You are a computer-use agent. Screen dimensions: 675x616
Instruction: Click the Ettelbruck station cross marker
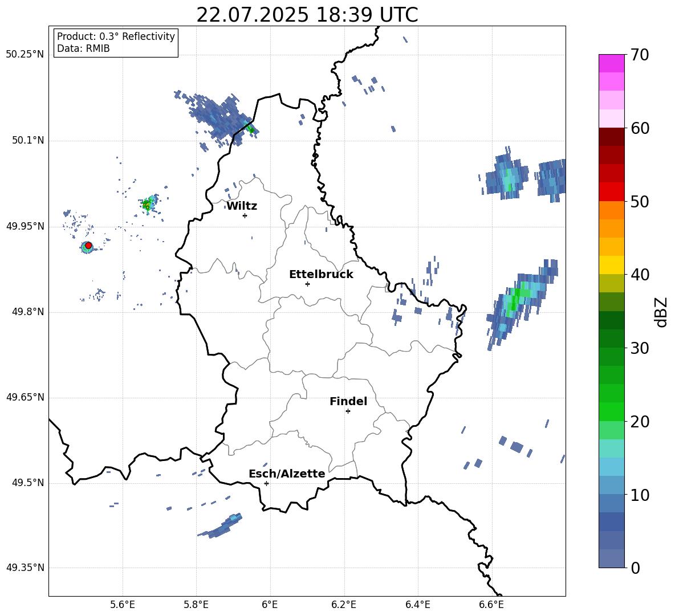tap(307, 284)
